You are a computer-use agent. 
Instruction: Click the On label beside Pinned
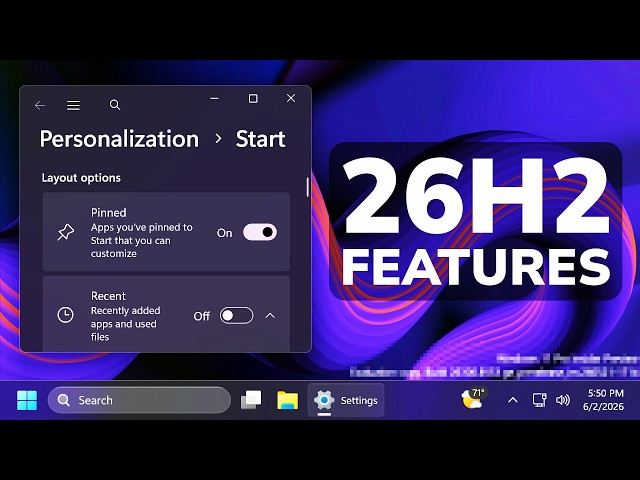224,233
